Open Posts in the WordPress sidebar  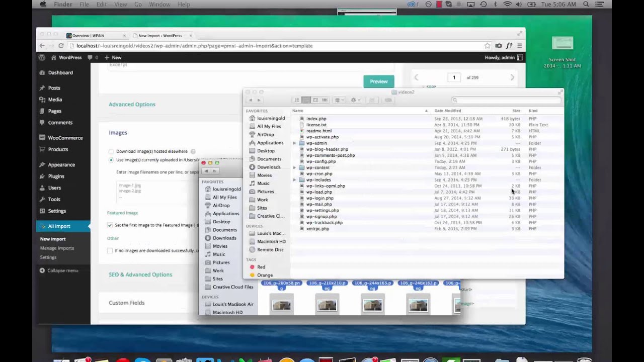point(54,88)
